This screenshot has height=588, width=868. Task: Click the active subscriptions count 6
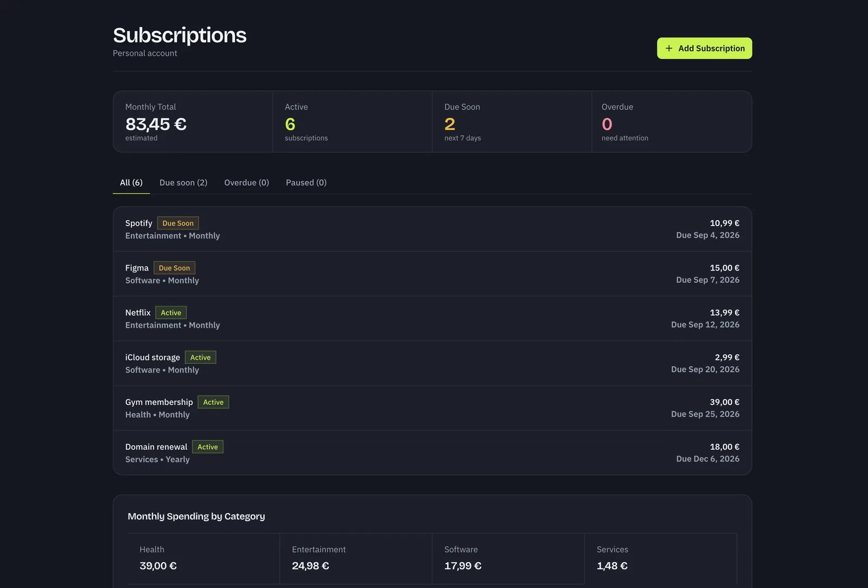point(290,124)
